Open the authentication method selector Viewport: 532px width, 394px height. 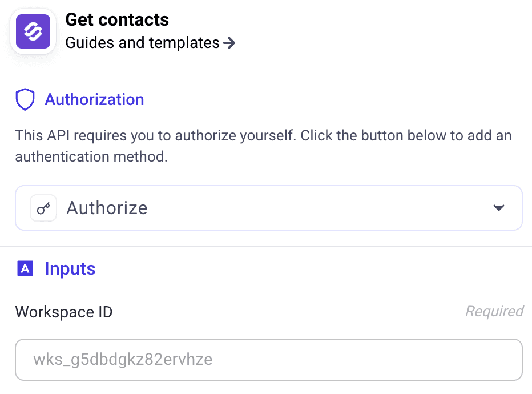point(268,207)
